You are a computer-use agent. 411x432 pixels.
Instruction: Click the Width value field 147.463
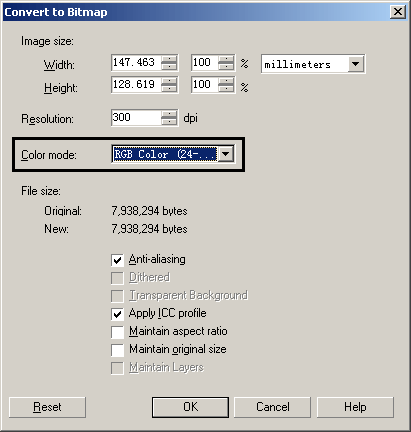click(136, 63)
